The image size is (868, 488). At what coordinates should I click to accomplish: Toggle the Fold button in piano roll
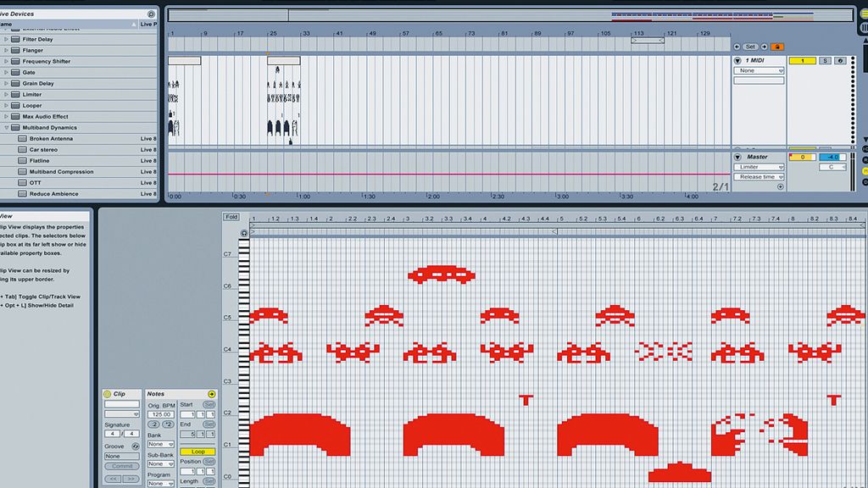click(231, 217)
